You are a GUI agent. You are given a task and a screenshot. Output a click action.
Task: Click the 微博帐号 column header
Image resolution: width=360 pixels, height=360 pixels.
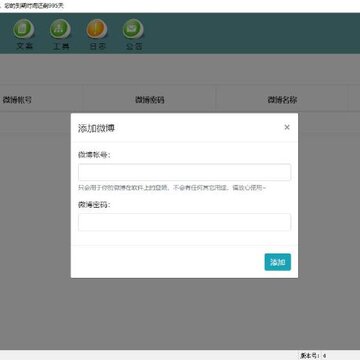pos(17,100)
